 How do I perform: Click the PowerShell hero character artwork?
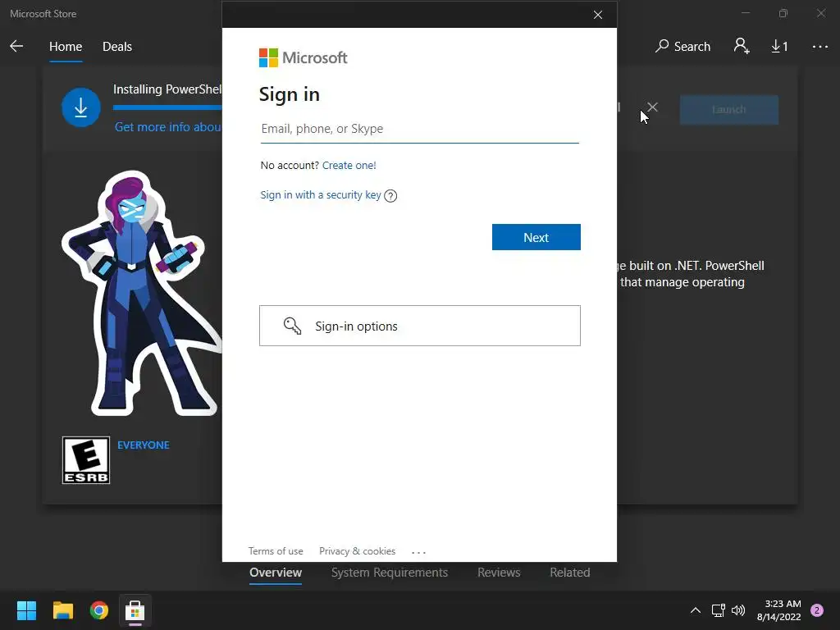coord(140,294)
